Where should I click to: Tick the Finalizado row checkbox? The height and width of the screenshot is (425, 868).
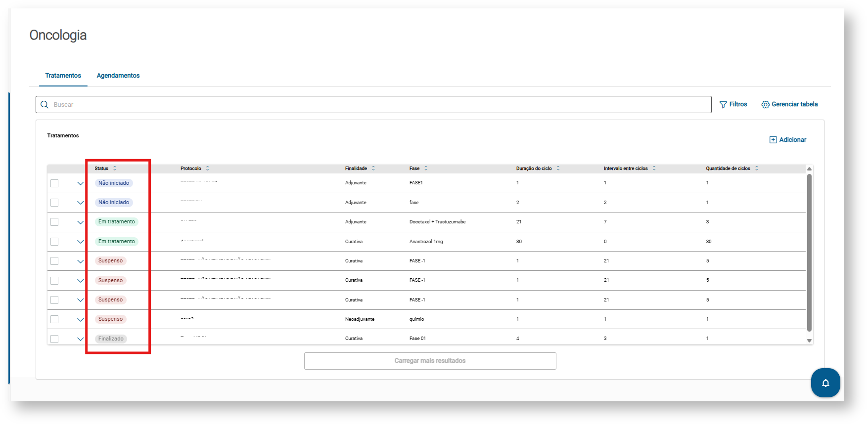54,339
